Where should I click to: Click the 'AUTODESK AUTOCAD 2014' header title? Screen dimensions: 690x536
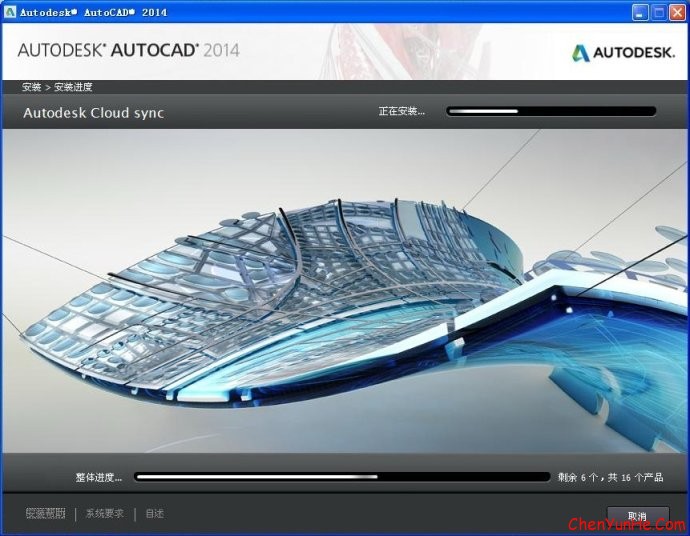[x=128, y=50]
